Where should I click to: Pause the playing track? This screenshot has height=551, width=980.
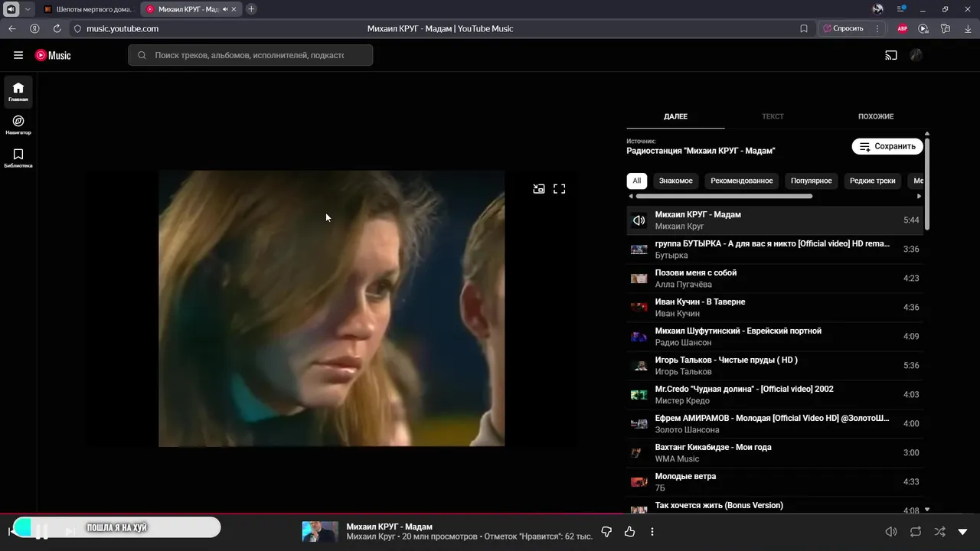click(x=42, y=531)
